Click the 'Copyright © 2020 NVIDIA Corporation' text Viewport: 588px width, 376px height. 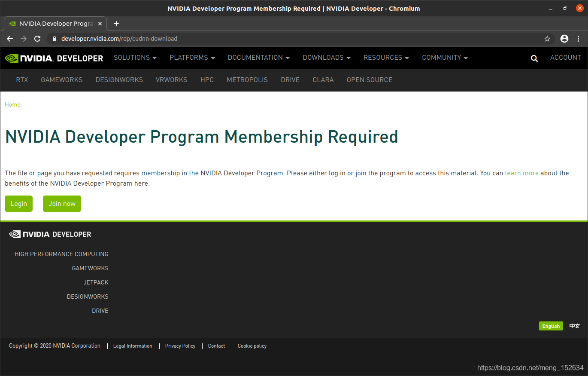pos(55,346)
